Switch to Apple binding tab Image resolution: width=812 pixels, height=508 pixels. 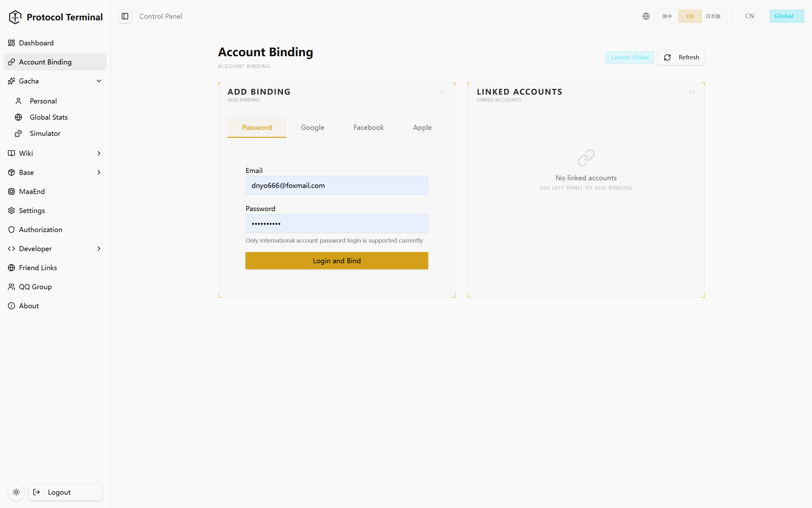point(422,128)
